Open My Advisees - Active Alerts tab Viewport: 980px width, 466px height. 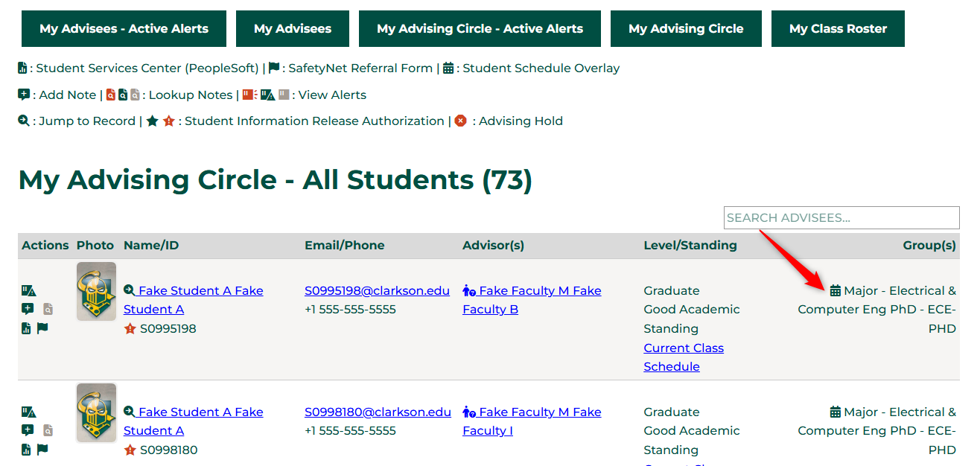pos(124,28)
